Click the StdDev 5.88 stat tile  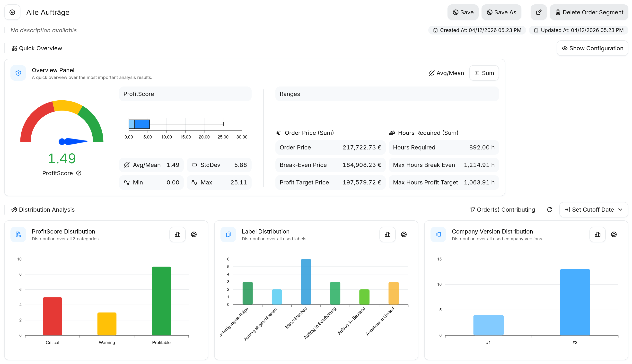219,165
